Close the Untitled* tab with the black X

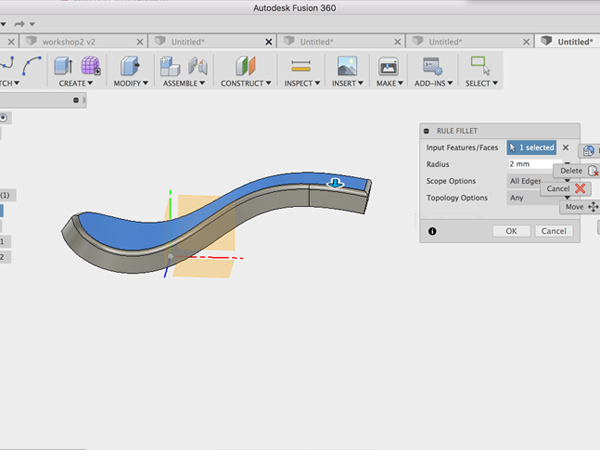[x=269, y=42]
